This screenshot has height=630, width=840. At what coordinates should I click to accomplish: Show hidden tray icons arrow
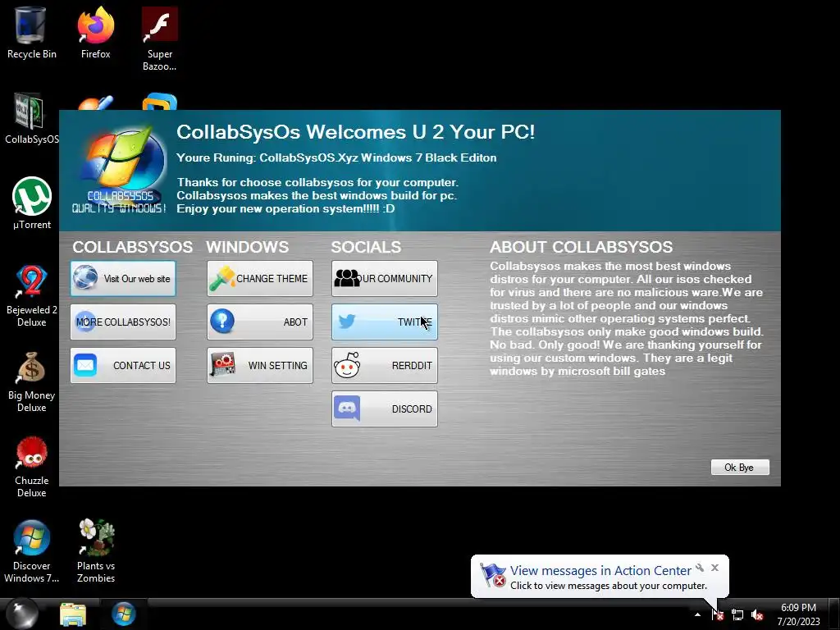click(697, 614)
